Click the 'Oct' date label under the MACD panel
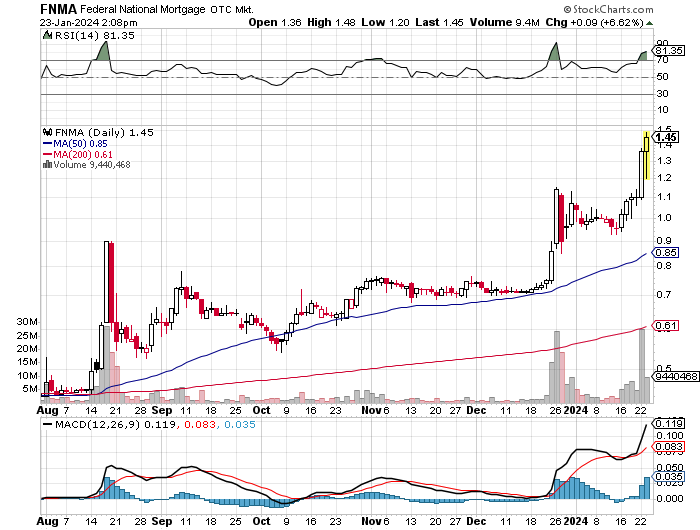 click(261, 522)
